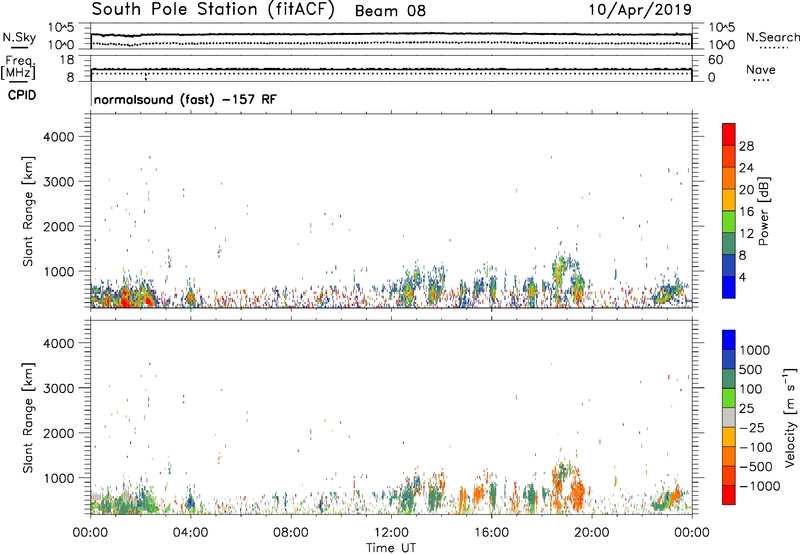Select the 'CPID' row label

click(22, 95)
